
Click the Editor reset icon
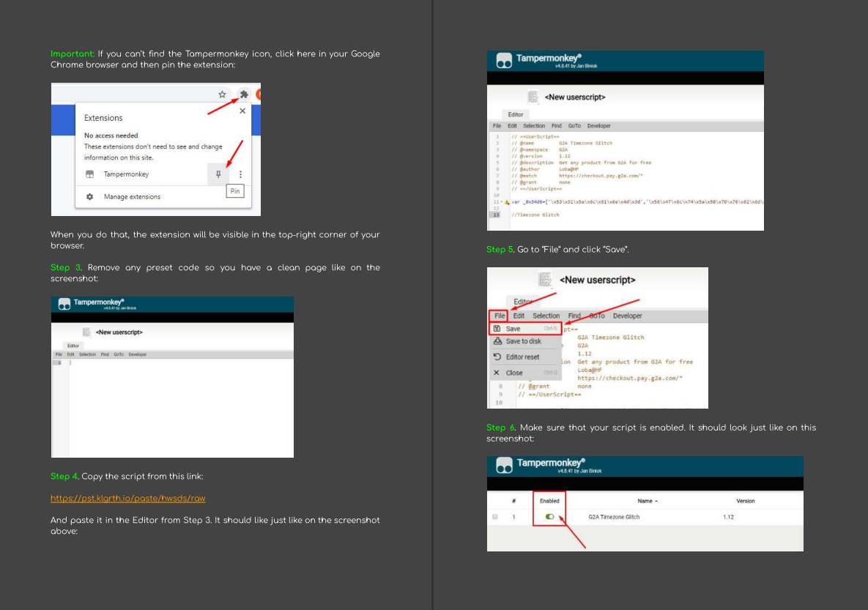point(497,357)
